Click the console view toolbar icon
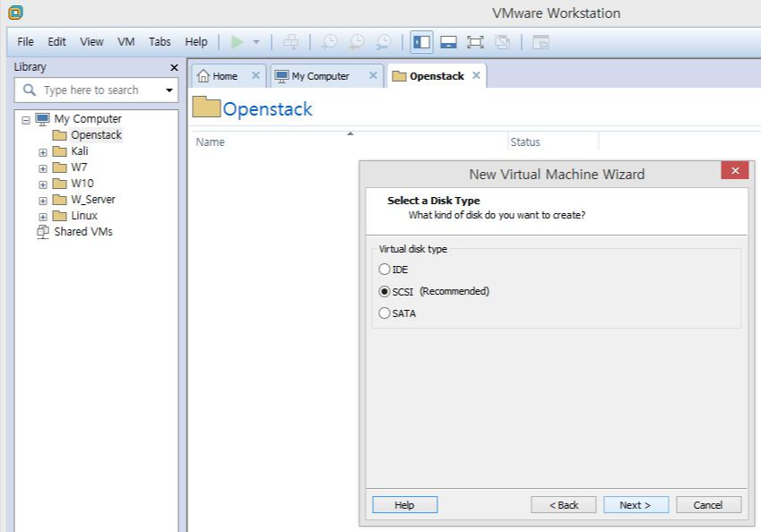The width and height of the screenshot is (761, 532). 540,42
